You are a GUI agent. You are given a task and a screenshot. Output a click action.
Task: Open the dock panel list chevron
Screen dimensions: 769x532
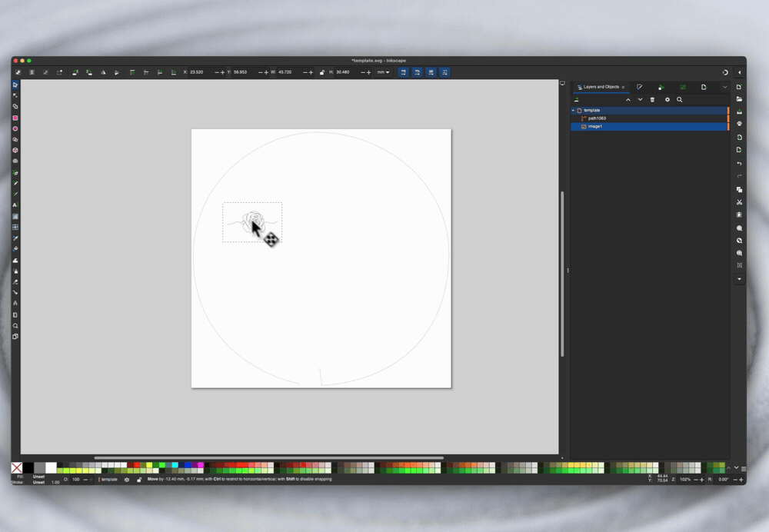724,87
